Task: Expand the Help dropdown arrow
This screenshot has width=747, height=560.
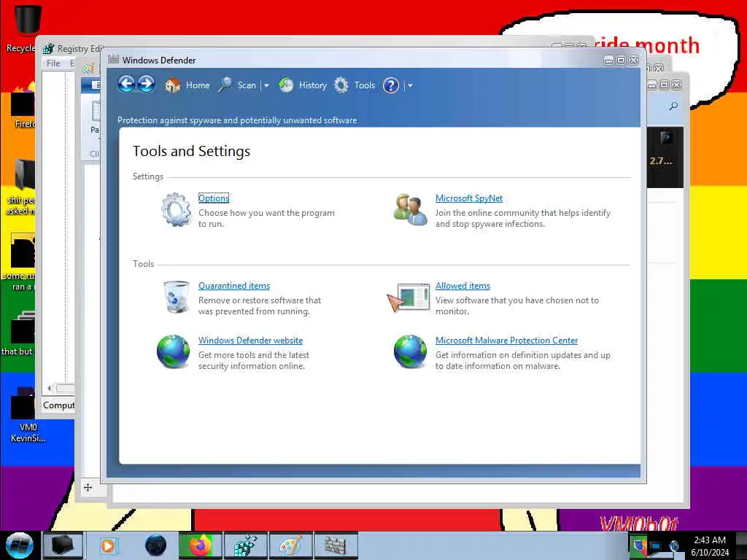Action: 410,86
